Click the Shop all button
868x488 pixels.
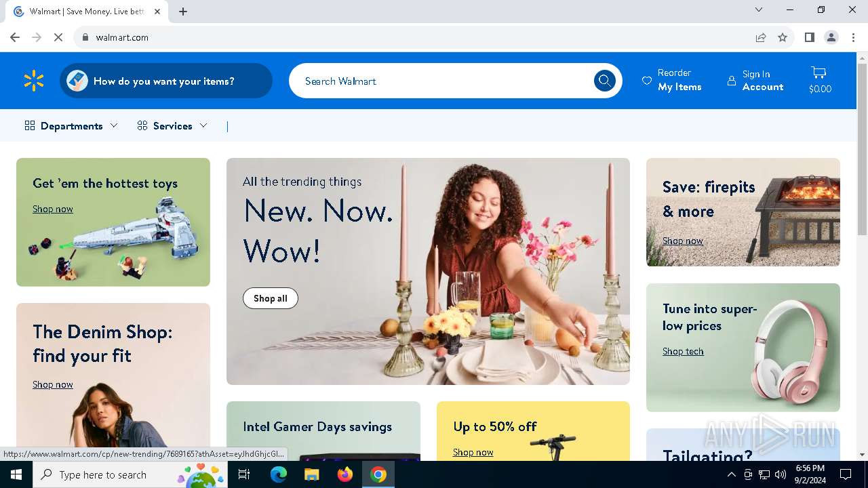point(271,298)
